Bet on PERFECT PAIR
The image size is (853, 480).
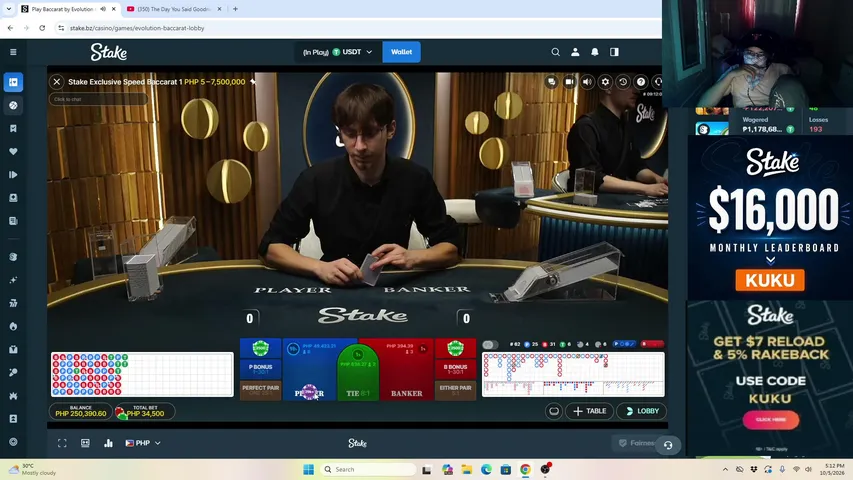pyautogui.click(x=261, y=390)
